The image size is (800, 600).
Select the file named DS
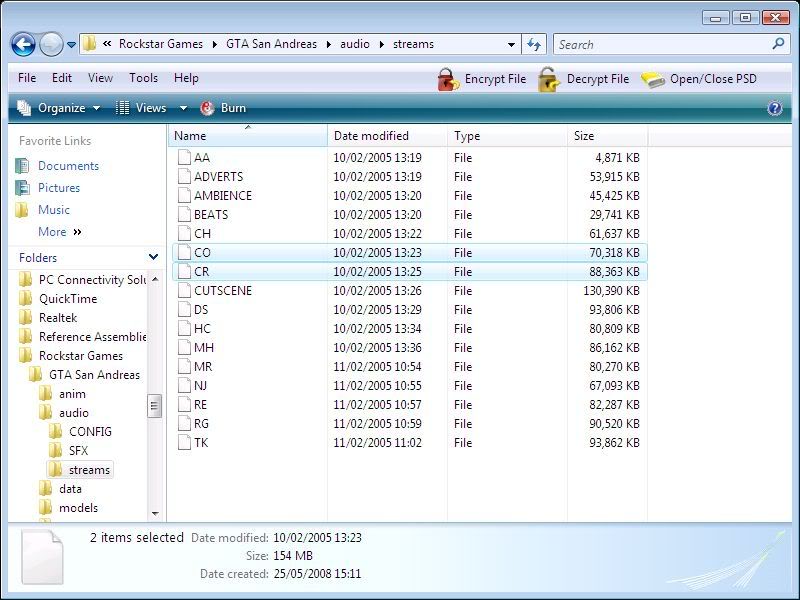tap(201, 310)
